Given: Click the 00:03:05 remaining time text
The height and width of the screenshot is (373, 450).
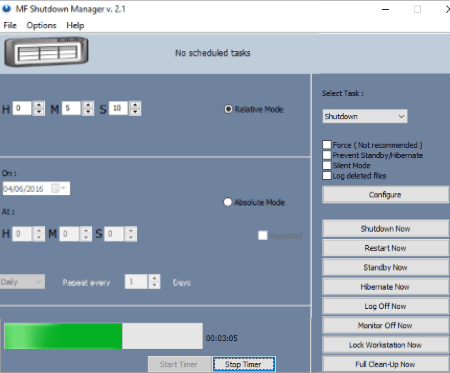Looking at the screenshot, I should tap(222, 338).
